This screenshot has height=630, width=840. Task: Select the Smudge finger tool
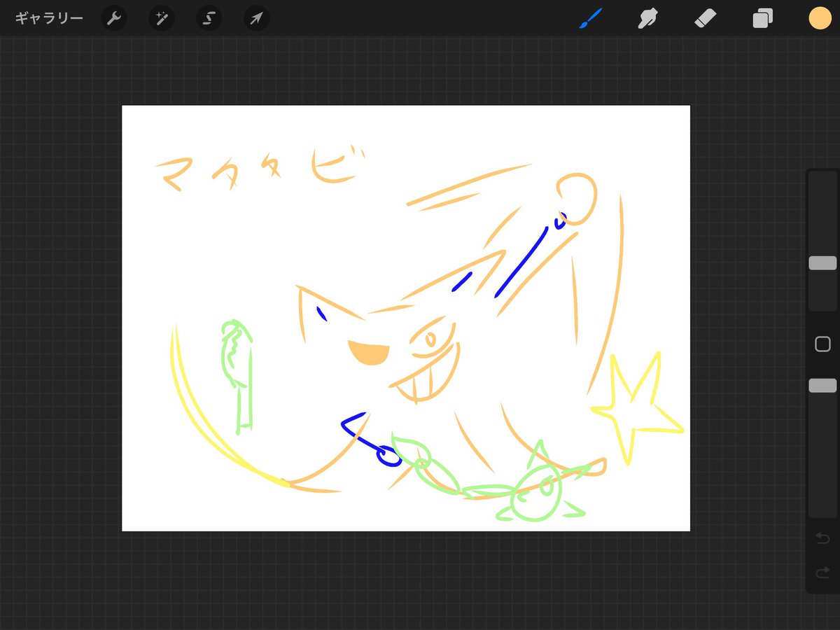click(649, 18)
